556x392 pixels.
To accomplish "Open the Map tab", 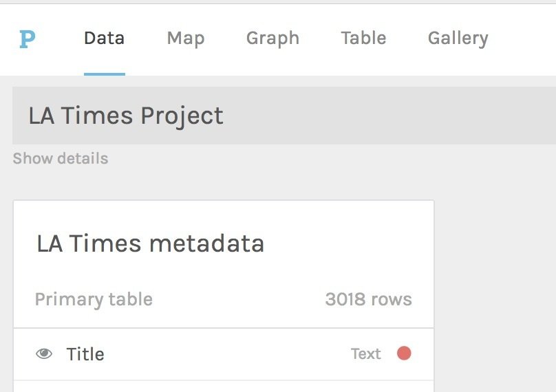I will 186,39.
